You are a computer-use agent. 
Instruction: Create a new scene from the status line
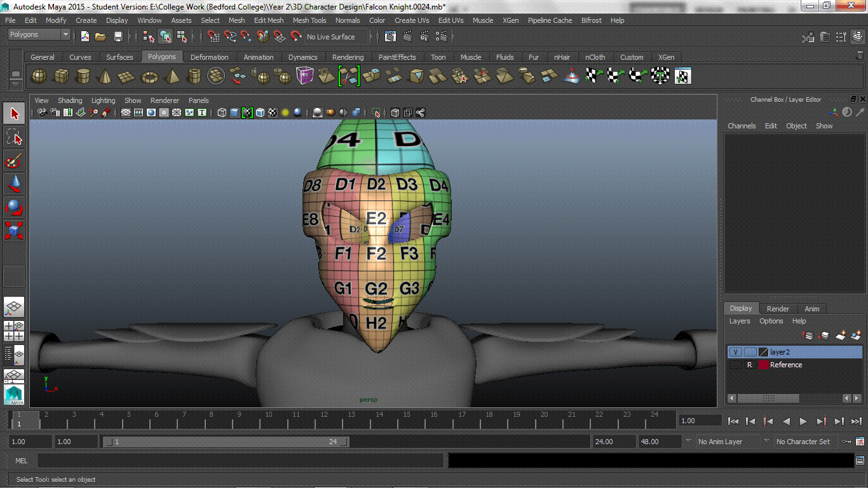[85, 37]
